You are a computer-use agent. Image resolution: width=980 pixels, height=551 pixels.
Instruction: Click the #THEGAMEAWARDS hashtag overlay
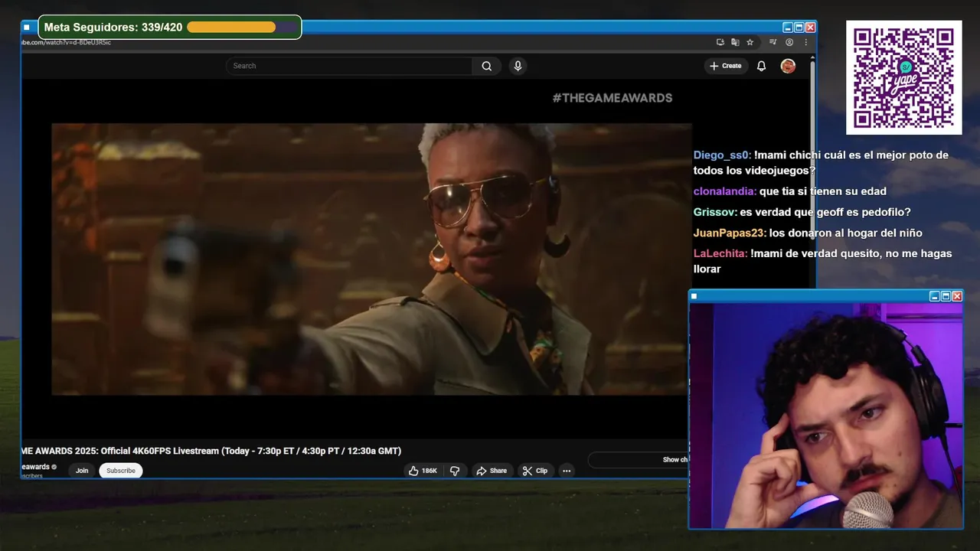point(612,98)
